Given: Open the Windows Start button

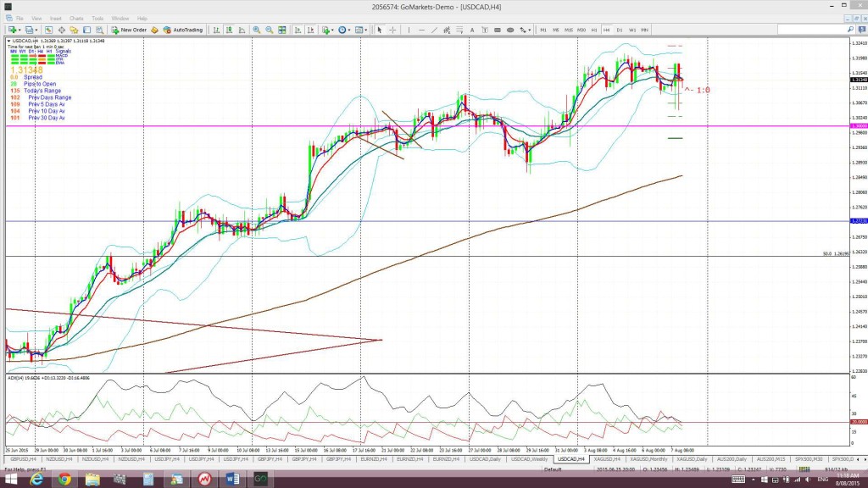Looking at the screenshot, I should click(x=11, y=480).
